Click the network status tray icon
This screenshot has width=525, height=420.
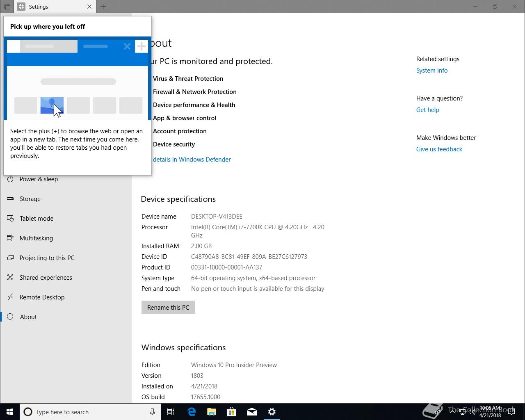(x=462, y=412)
